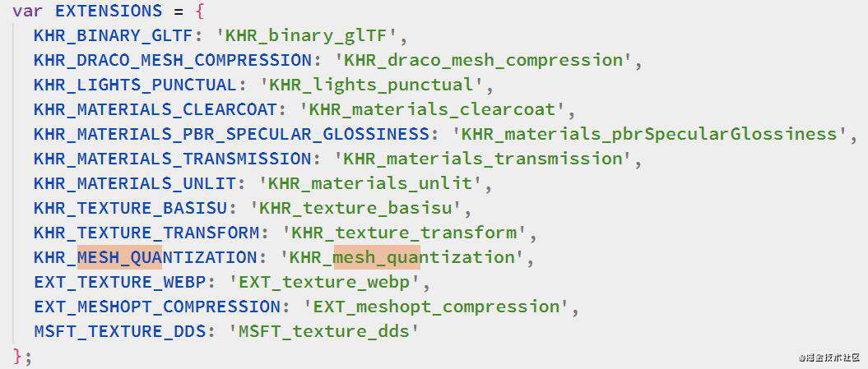Screen dimensions: 868x369
Task: Click the KHR_LIGHTS_PUNCTUAL key
Action: click(x=135, y=85)
